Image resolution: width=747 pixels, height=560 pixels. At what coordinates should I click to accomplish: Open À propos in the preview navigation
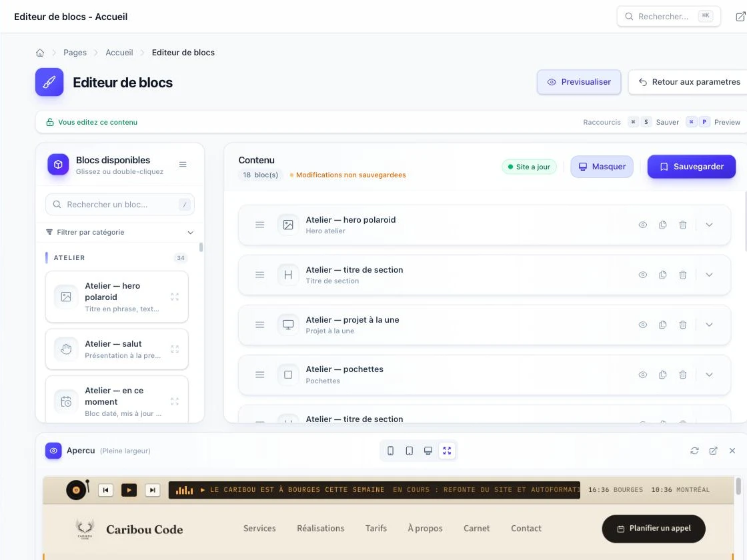(x=425, y=528)
